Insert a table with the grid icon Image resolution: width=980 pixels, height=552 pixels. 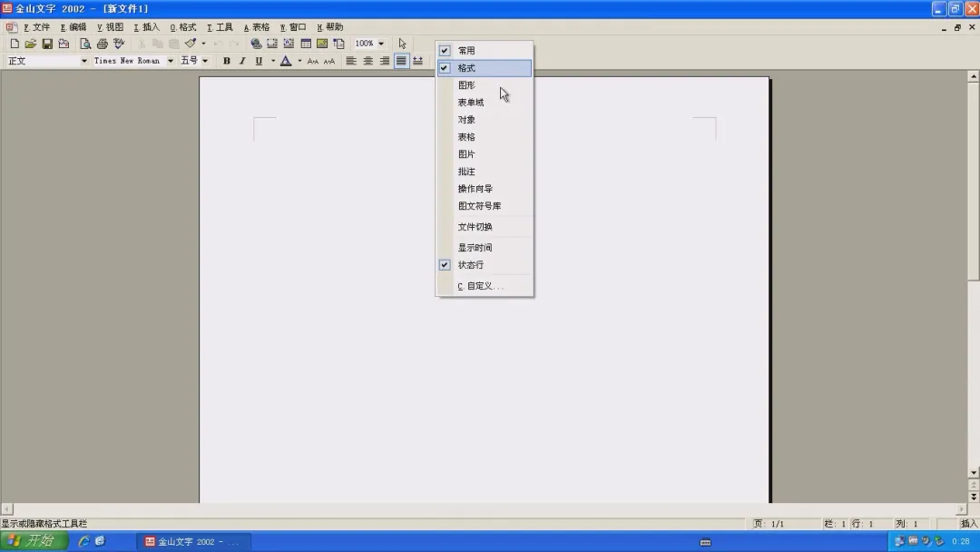point(306,44)
